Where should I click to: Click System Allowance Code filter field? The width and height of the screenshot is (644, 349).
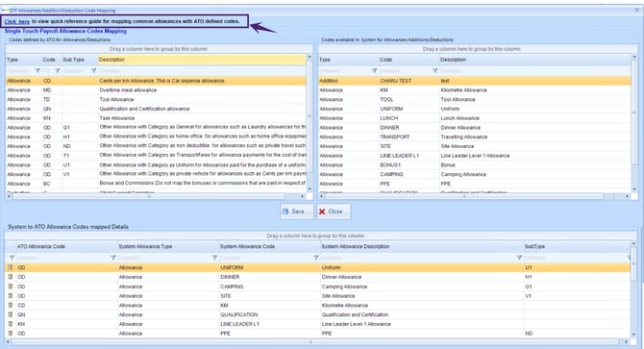[269, 258]
